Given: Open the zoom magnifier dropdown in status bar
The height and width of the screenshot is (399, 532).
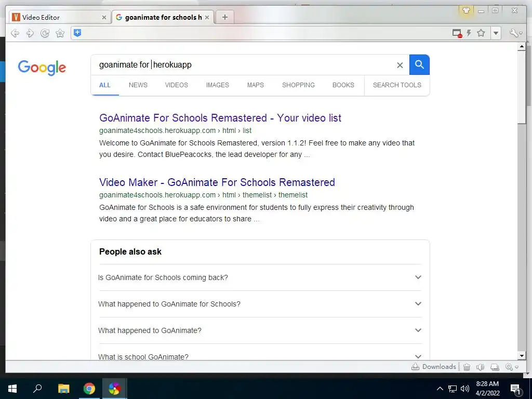Looking at the screenshot, I should [x=512, y=367].
